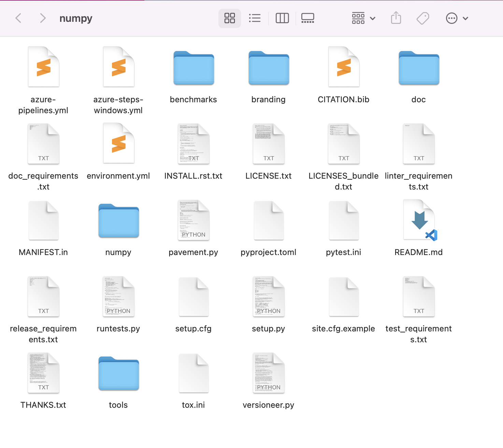Select versioneer.py file icon
The width and height of the screenshot is (503, 448).
(x=269, y=373)
